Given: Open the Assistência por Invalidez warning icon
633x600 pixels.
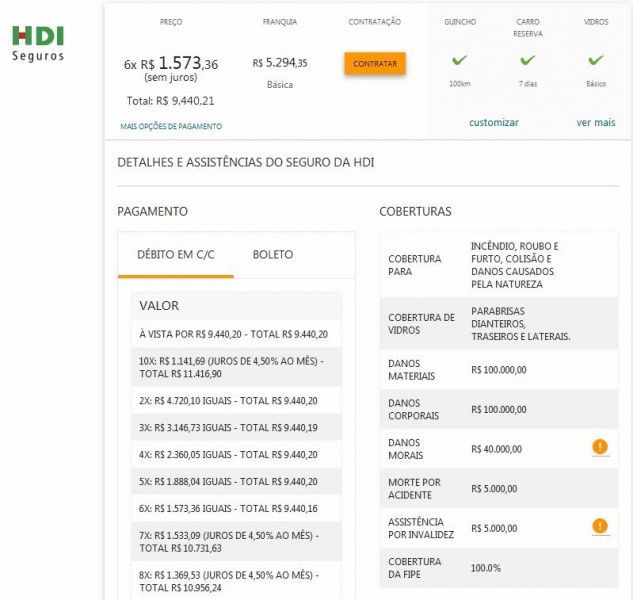Looking at the screenshot, I should [600, 526].
